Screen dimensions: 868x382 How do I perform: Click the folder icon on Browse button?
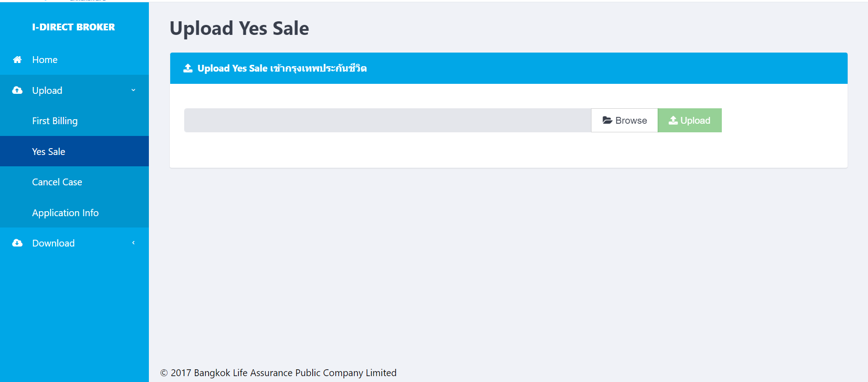pyautogui.click(x=607, y=120)
